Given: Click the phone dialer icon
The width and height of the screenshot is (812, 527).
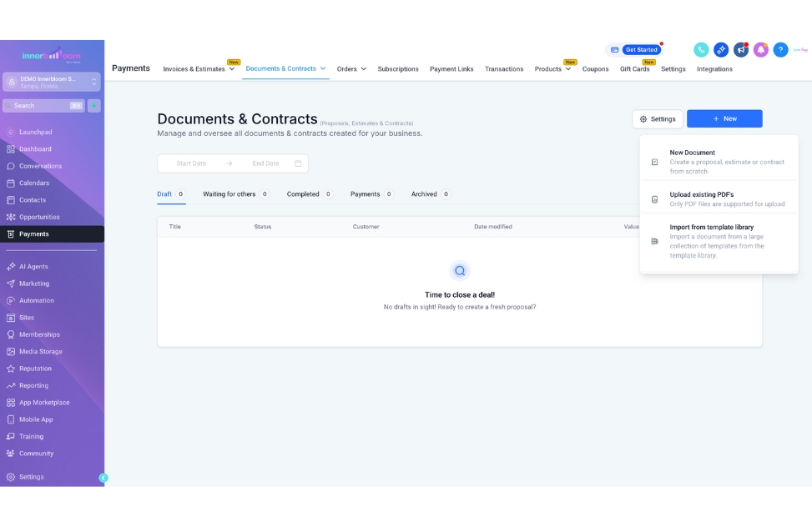Looking at the screenshot, I should tap(701, 50).
